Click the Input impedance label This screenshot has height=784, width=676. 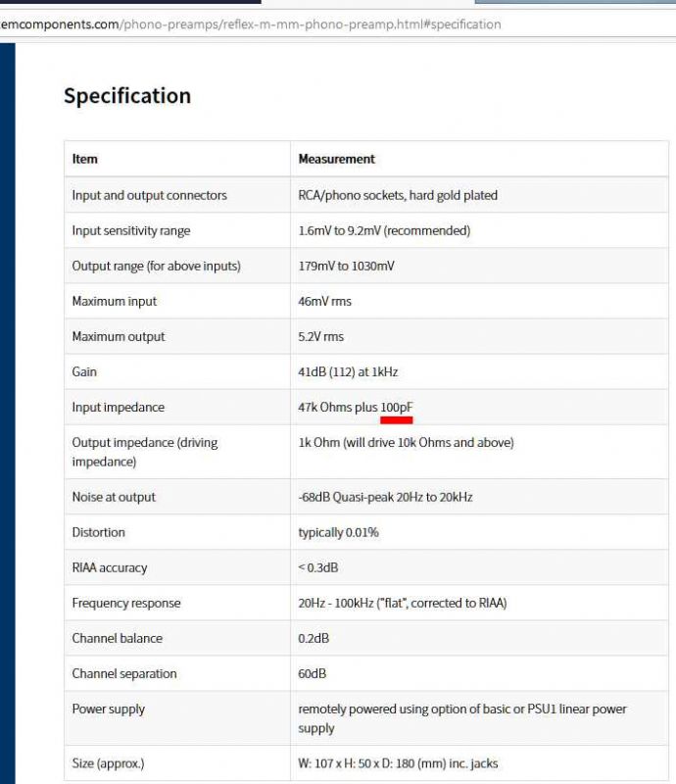tap(119, 407)
